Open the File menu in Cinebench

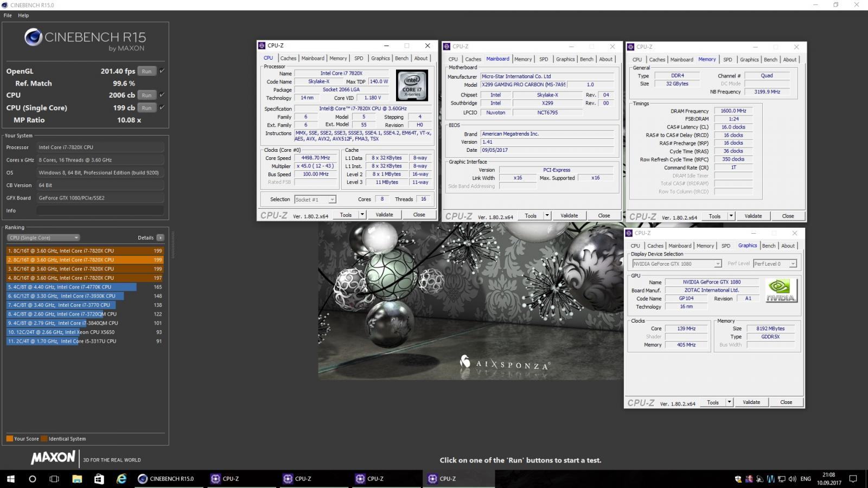[8, 15]
